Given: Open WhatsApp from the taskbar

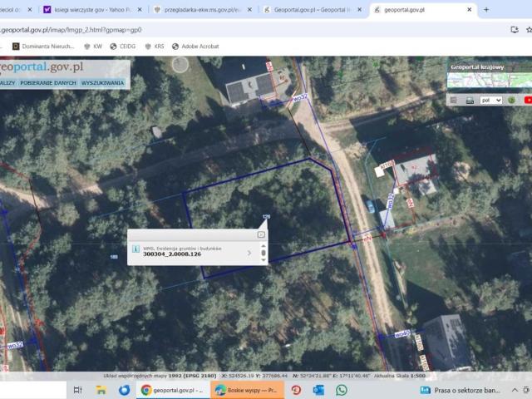Looking at the screenshot, I should pos(342,390).
